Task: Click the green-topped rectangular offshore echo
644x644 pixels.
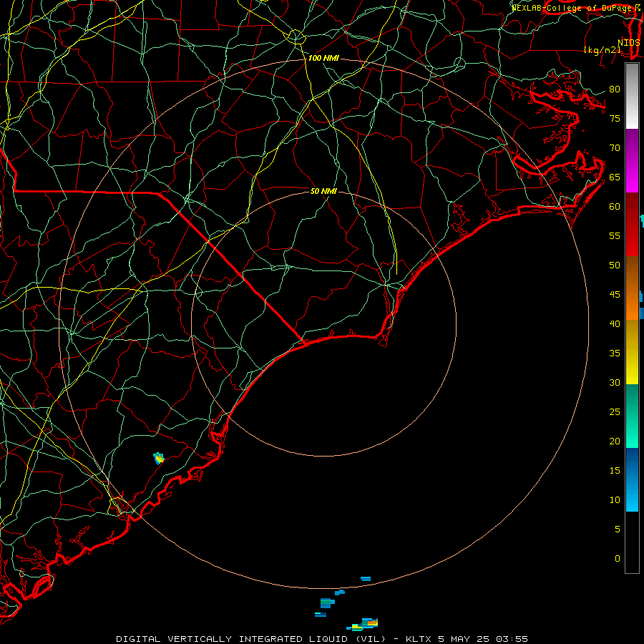Action: pos(327,603)
